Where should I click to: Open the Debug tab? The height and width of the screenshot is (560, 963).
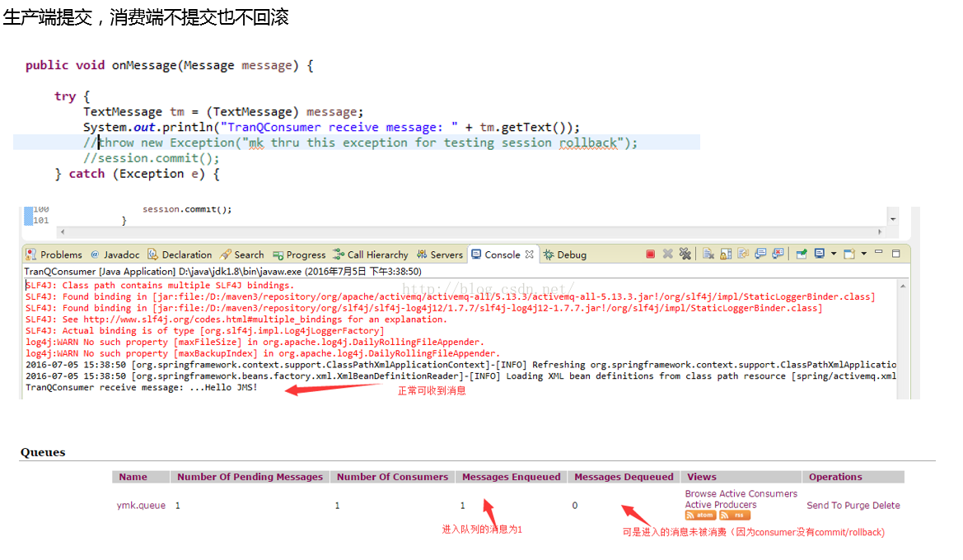pos(565,254)
